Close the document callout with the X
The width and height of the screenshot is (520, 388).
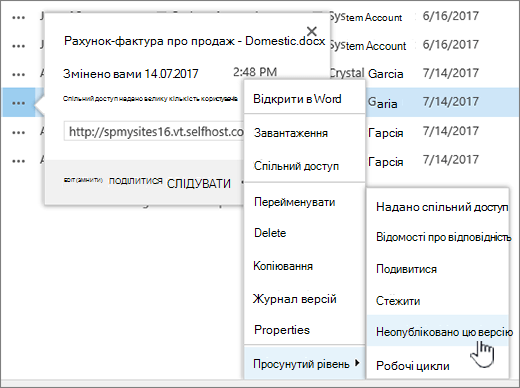(x=312, y=31)
